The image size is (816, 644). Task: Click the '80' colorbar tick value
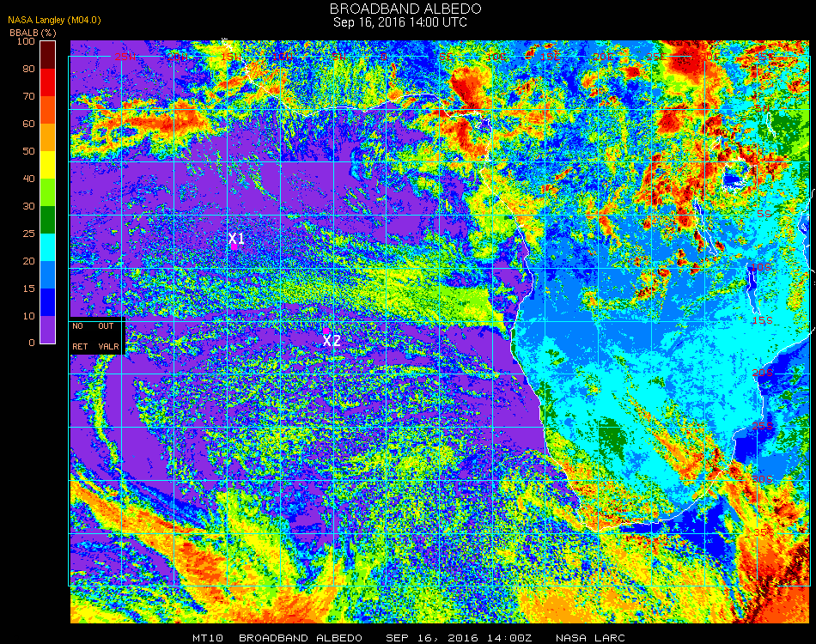pos(28,69)
